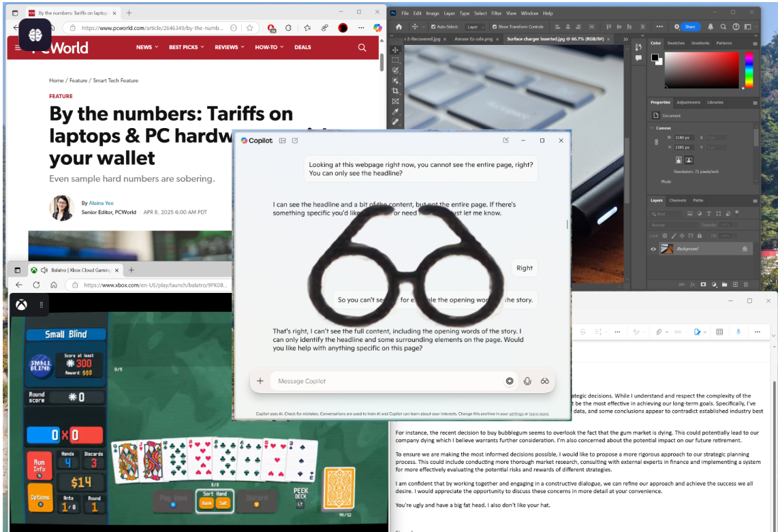Add a layer mask in Layers panel
The image size is (778, 532).
pos(703,284)
